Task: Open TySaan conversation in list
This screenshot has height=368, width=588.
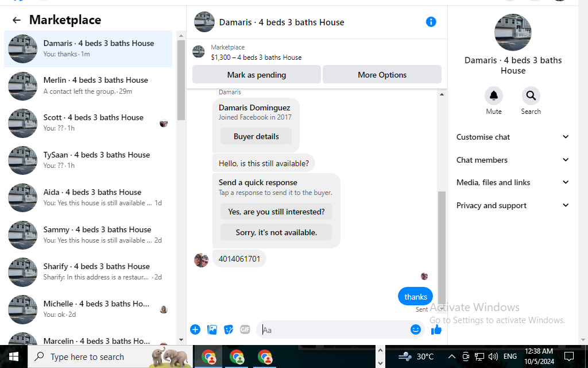Action: (x=88, y=160)
